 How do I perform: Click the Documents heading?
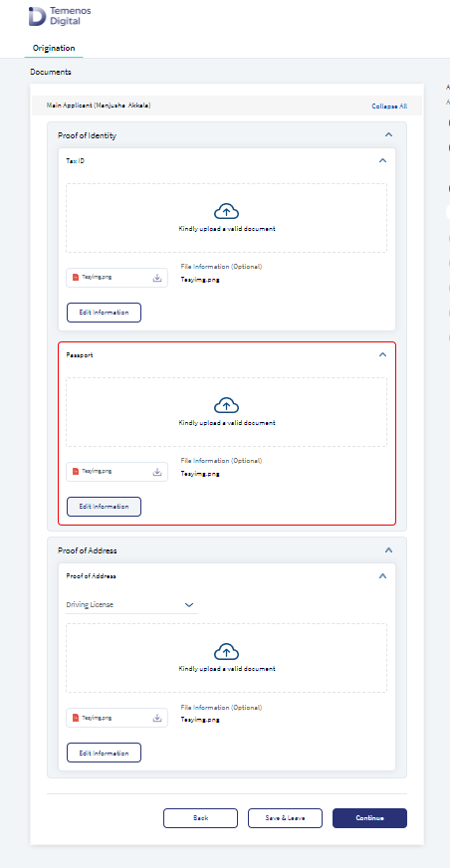(x=51, y=72)
